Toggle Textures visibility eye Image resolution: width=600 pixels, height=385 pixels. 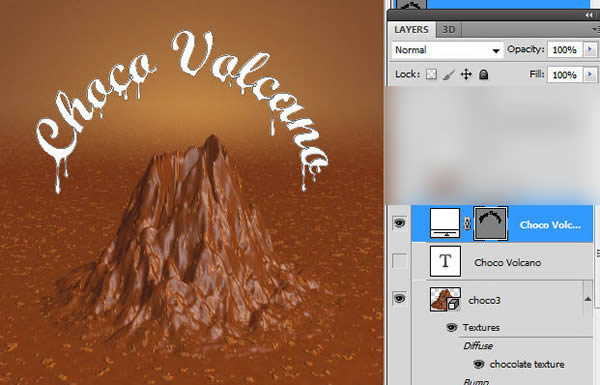[452, 328]
